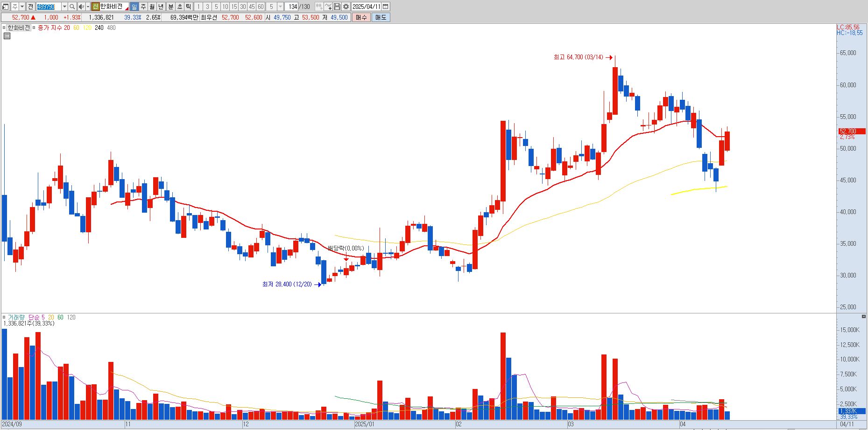
Task: Open the calendar date picker icon
Action: [x=386, y=7]
